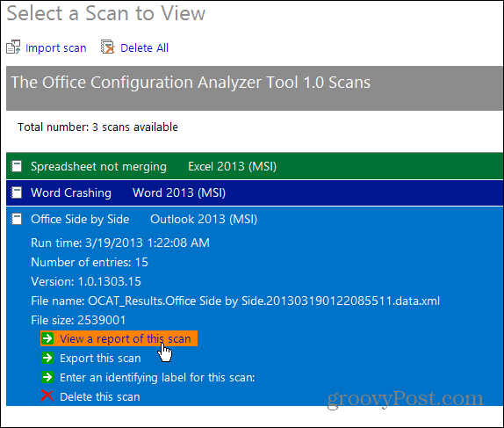Select the Delete All link
The width and height of the screenshot is (504, 428).
click(x=144, y=48)
